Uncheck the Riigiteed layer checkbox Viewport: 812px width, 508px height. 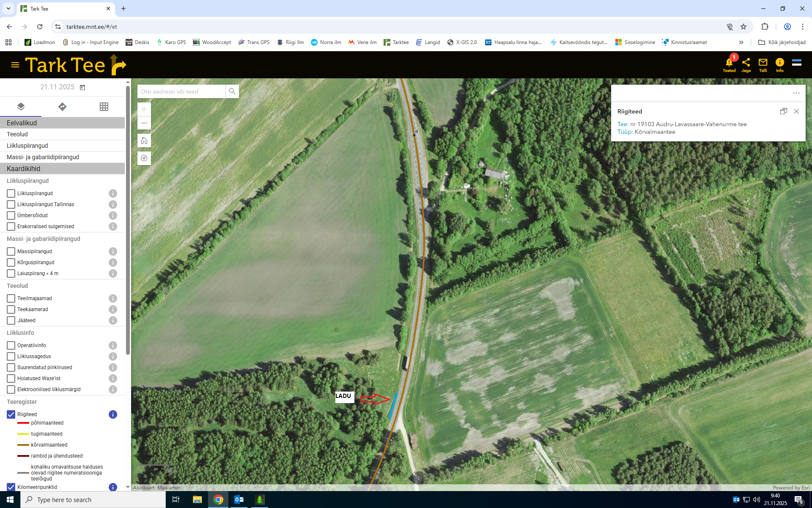click(x=11, y=414)
